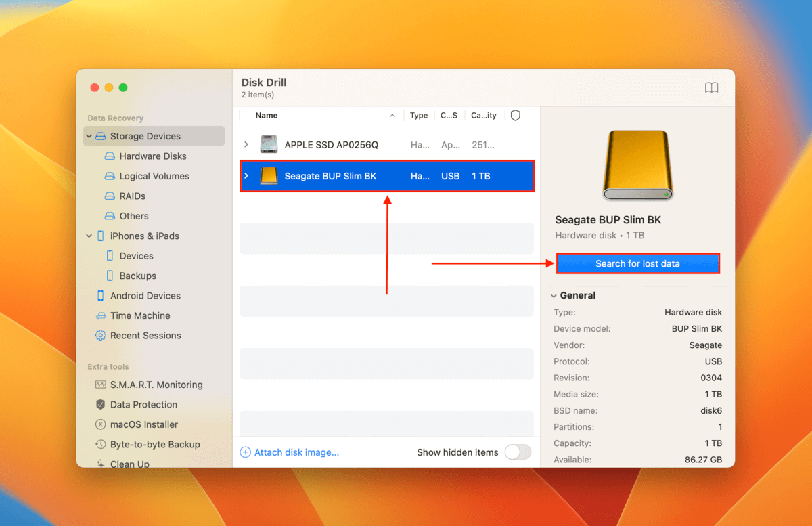Select Logical Volumes in sidebar
Viewport: 812px width, 526px height.
tap(154, 176)
